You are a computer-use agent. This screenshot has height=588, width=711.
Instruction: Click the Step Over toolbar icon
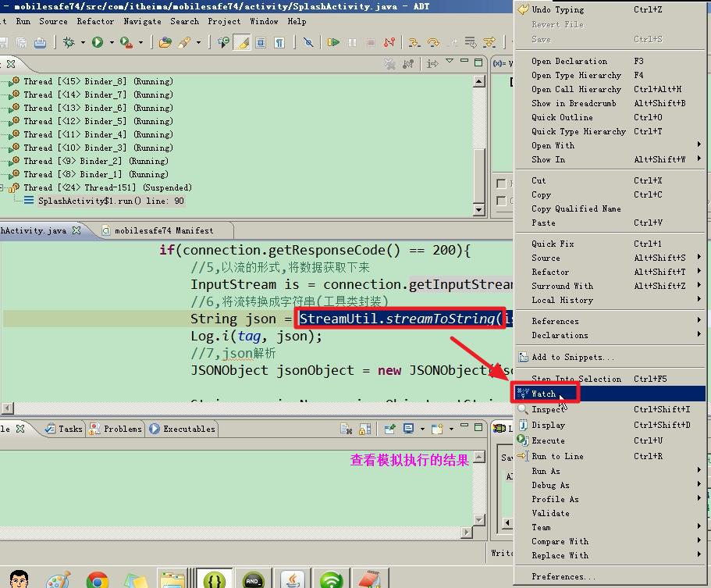pos(432,42)
